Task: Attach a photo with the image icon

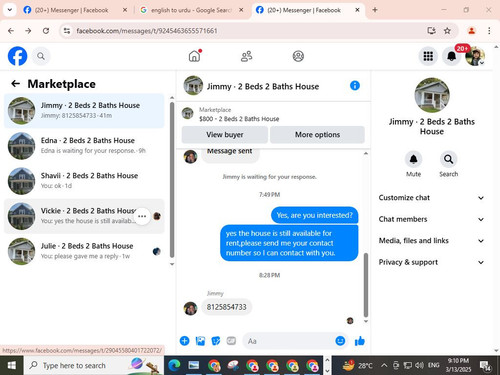Action: click(200, 341)
